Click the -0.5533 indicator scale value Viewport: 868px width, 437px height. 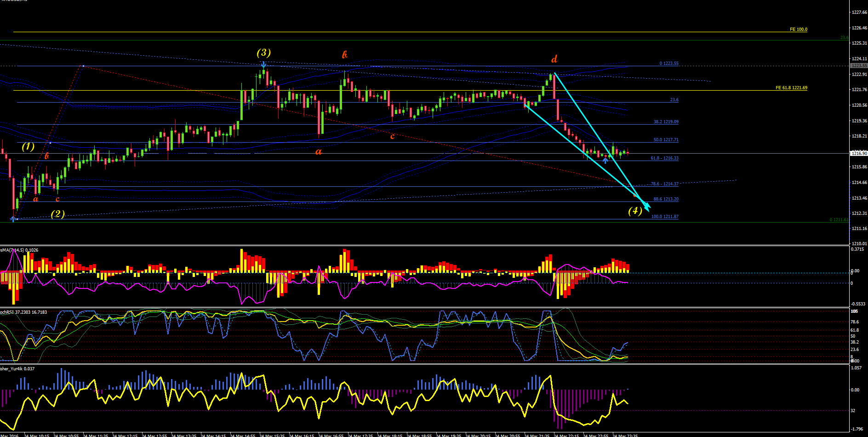click(858, 304)
